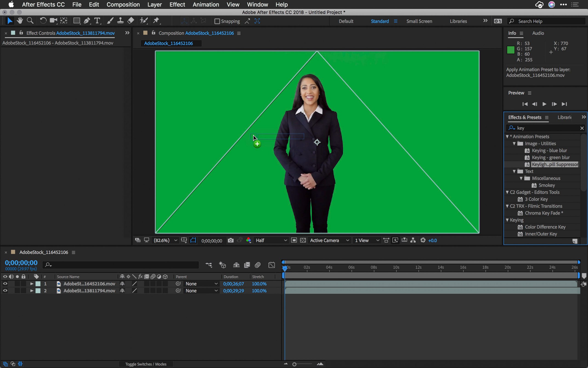This screenshot has width=588, height=368.
Task: Select the Zoom magnifier tool
Action: [x=30, y=21]
